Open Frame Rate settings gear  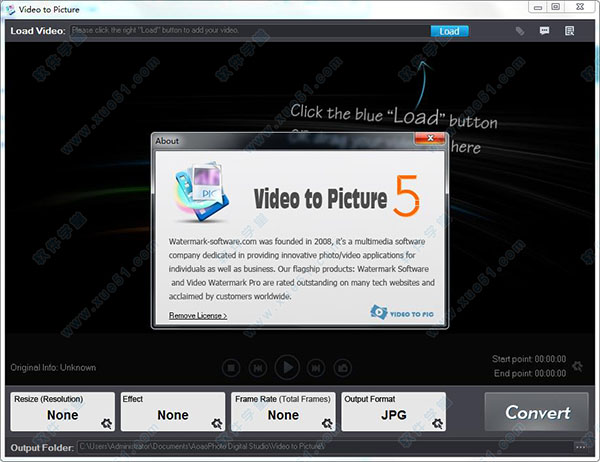click(327, 423)
